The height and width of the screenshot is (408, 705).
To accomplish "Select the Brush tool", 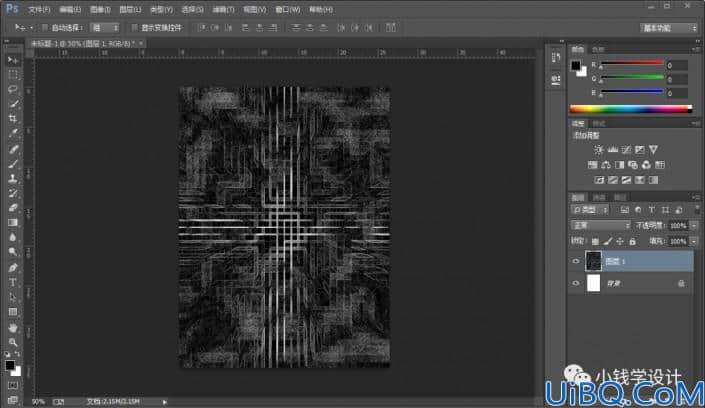I will 13,164.
